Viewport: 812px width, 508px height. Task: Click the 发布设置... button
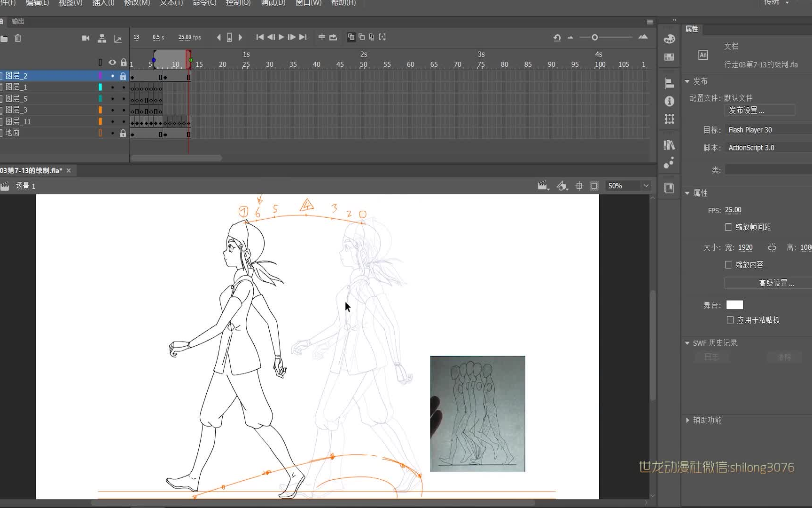[x=760, y=111]
